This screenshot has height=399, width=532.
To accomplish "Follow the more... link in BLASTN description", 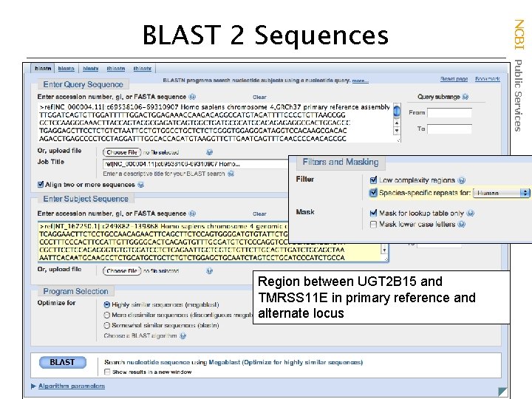I will tap(361, 81).
